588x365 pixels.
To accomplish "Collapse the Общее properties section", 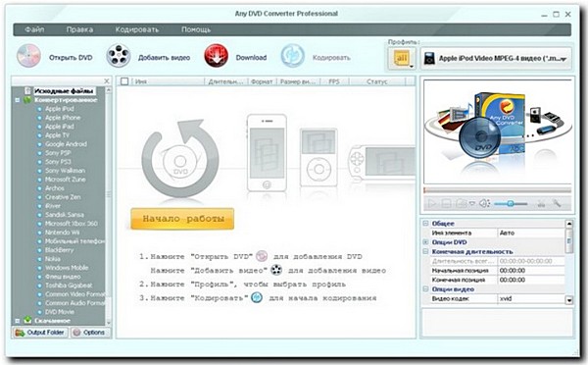I will [x=425, y=224].
